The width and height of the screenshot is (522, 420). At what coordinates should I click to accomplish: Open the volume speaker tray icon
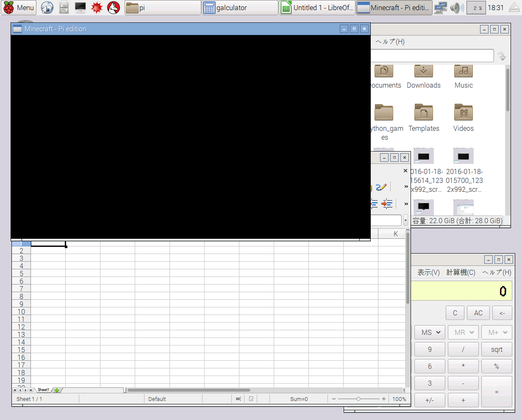click(x=456, y=8)
